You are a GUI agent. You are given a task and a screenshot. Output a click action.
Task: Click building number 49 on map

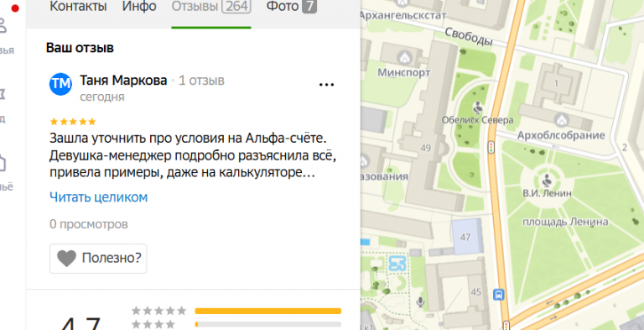(426, 148)
